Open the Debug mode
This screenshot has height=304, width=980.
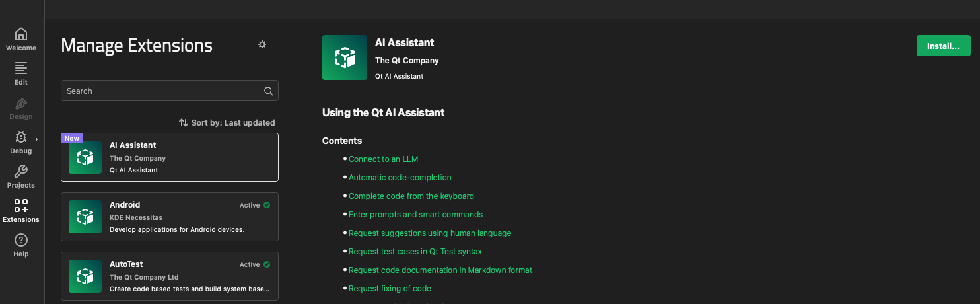click(21, 141)
